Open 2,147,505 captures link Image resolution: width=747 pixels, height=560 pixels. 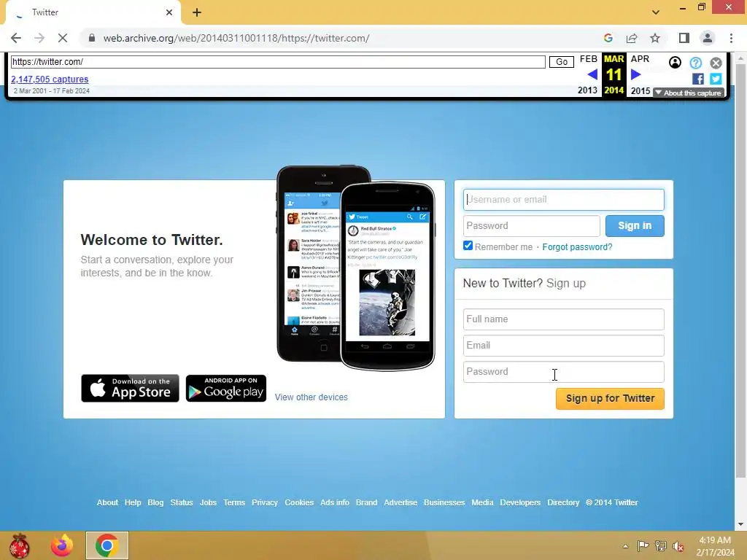coord(50,79)
